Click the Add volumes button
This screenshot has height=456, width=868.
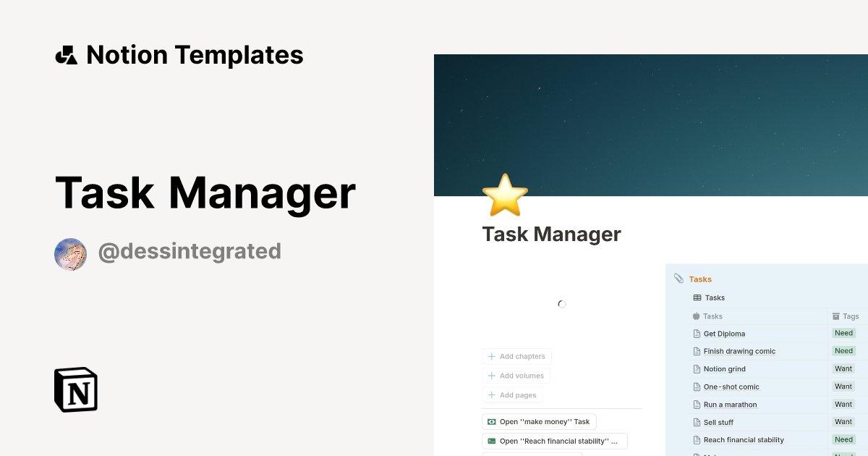pos(516,376)
